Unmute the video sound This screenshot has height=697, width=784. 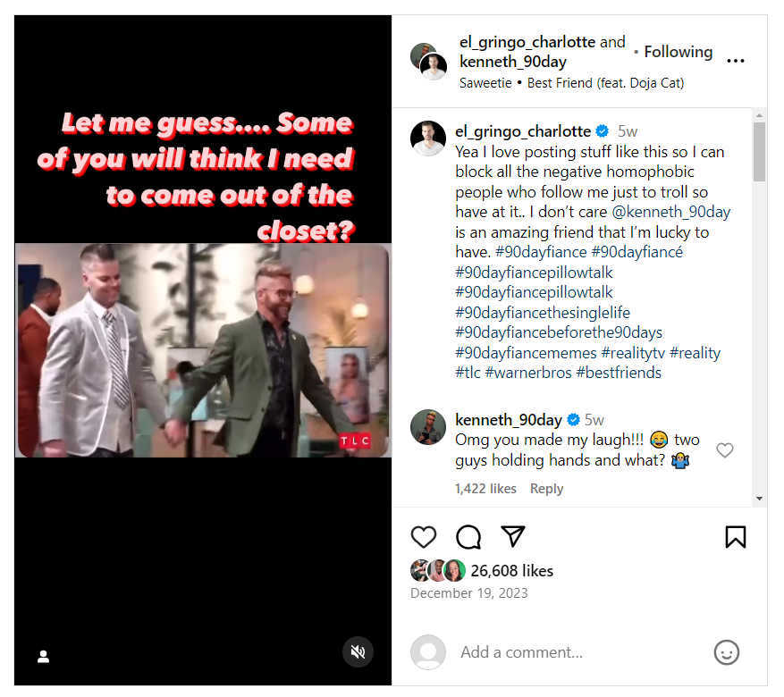(x=358, y=652)
